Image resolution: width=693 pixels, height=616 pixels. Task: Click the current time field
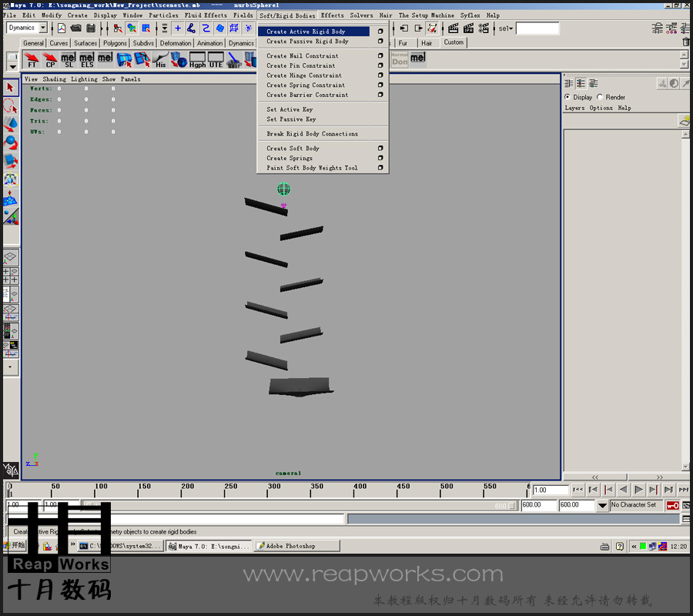(551, 490)
